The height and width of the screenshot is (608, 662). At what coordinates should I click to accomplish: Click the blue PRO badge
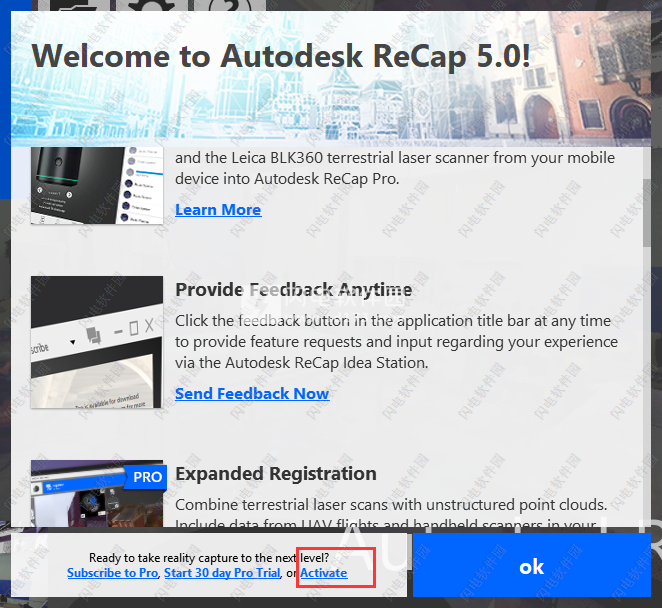point(147,477)
